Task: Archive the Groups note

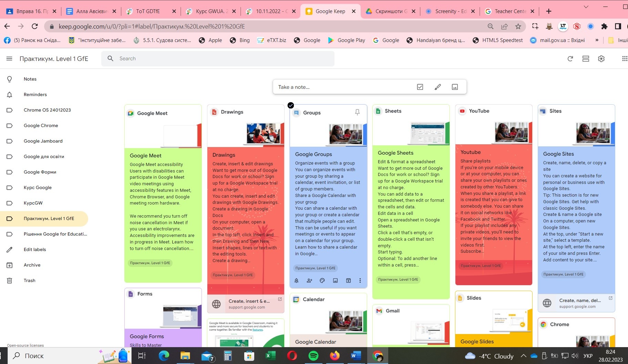Action: [348, 281]
